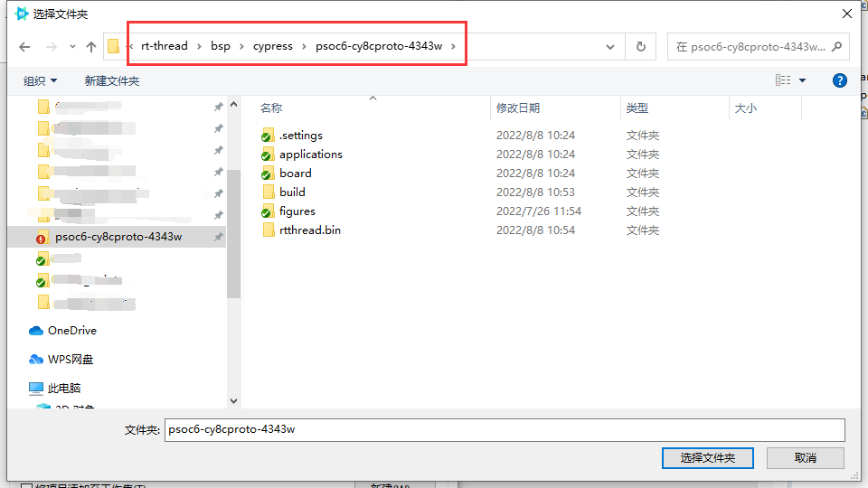This screenshot has width=868, height=488.
Task: Click the 文件夹 name input field
Action: click(505, 429)
